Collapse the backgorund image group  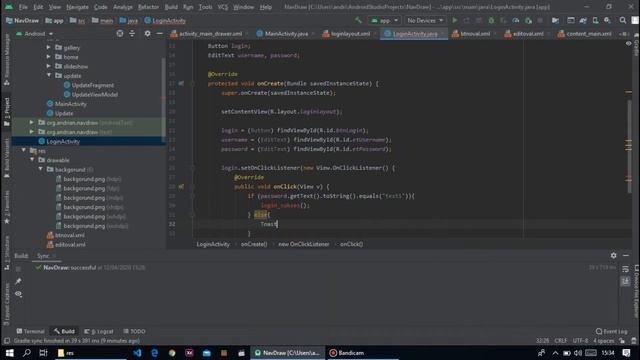click(40, 169)
